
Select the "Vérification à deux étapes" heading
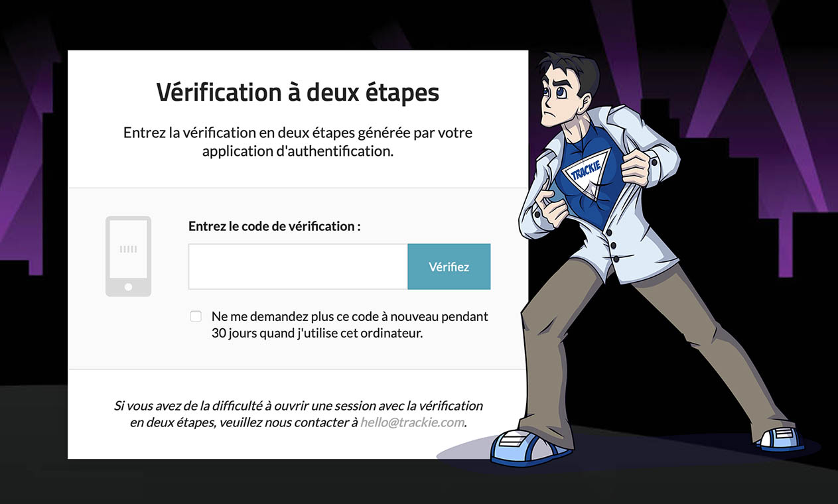(x=298, y=92)
